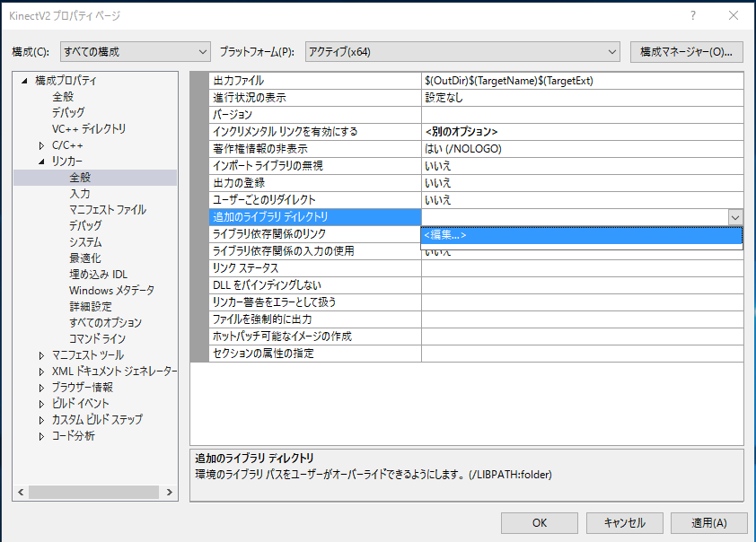This screenshot has height=542, width=756.
Task: Select 入力 under the linker section
Action: coord(80,194)
